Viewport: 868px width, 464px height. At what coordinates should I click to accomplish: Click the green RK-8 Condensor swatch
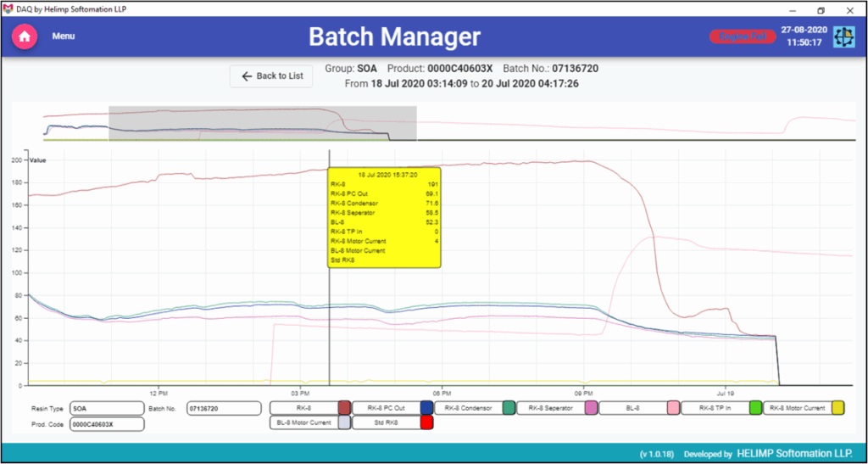point(509,408)
